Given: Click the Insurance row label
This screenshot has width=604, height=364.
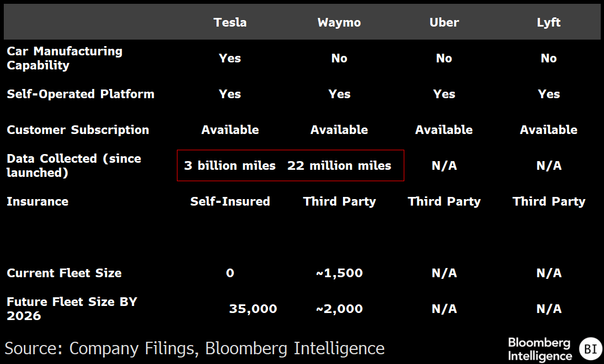Looking at the screenshot, I should click(37, 201).
